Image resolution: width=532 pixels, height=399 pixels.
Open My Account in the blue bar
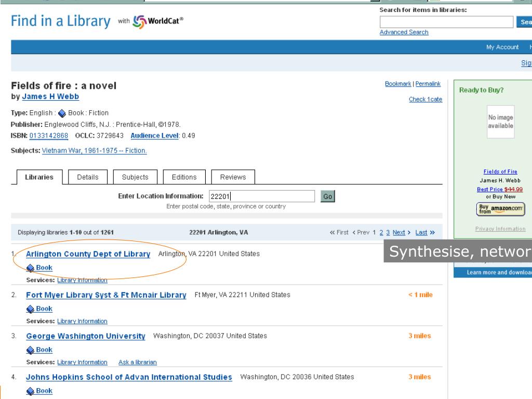coord(502,47)
